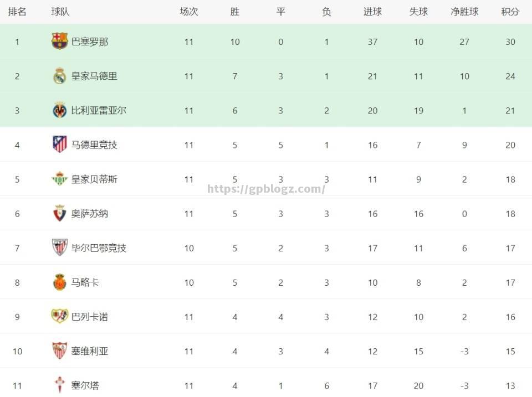Click the Mallorca red crest icon

[60, 282]
